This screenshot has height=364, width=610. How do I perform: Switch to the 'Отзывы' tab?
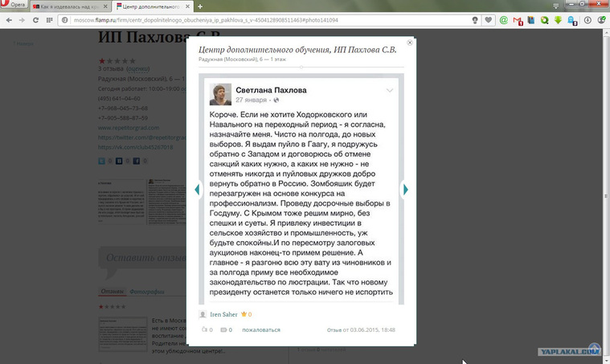pyautogui.click(x=112, y=291)
